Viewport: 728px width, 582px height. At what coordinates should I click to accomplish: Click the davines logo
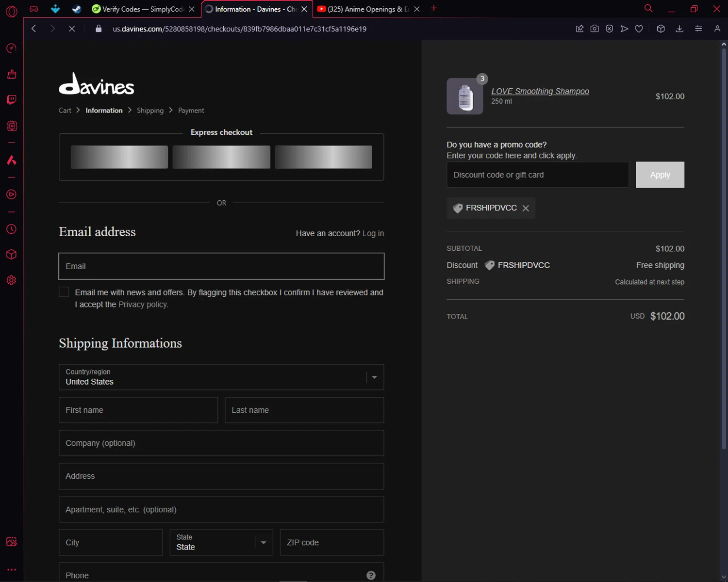tap(97, 83)
